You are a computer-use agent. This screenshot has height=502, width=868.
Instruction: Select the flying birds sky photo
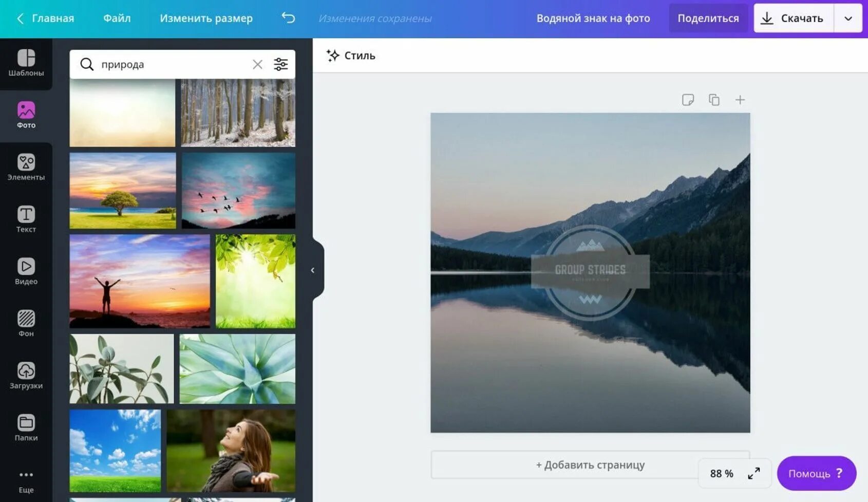(238, 191)
